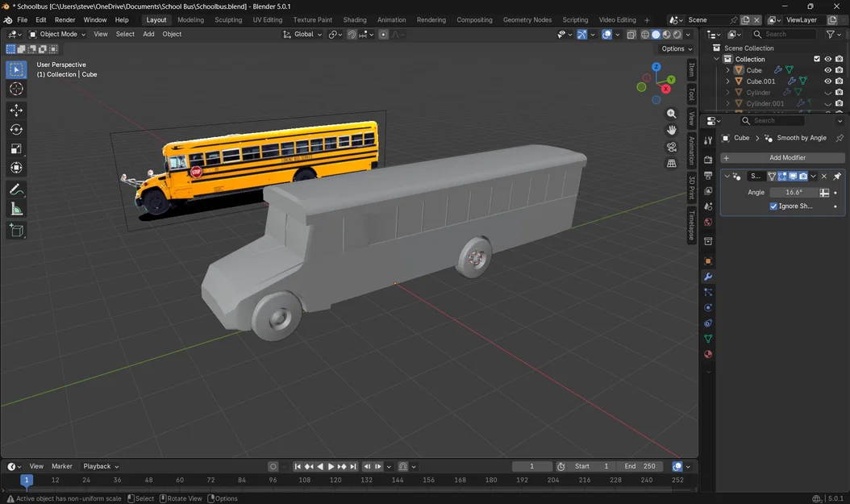This screenshot has height=504, width=850.
Task: Open the viewport Add menu
Action: [148, 34]
